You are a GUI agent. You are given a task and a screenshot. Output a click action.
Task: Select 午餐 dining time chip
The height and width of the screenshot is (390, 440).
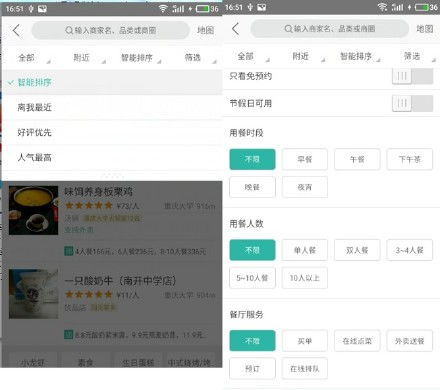coord(357,159)
